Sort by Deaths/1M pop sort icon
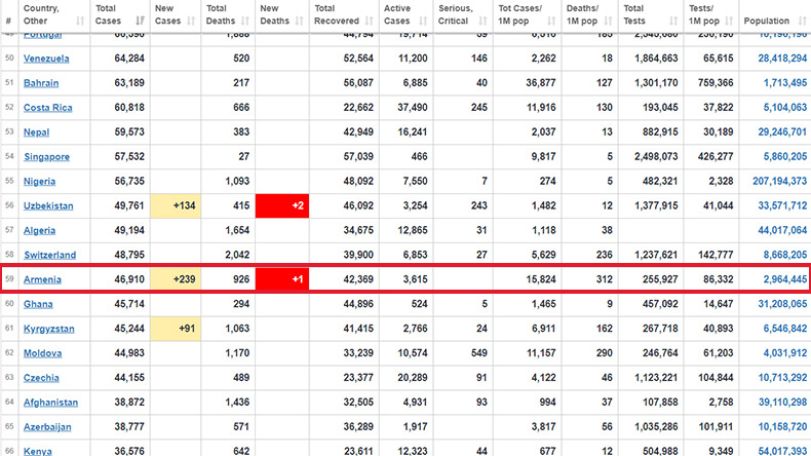 [x=608, y=21]
